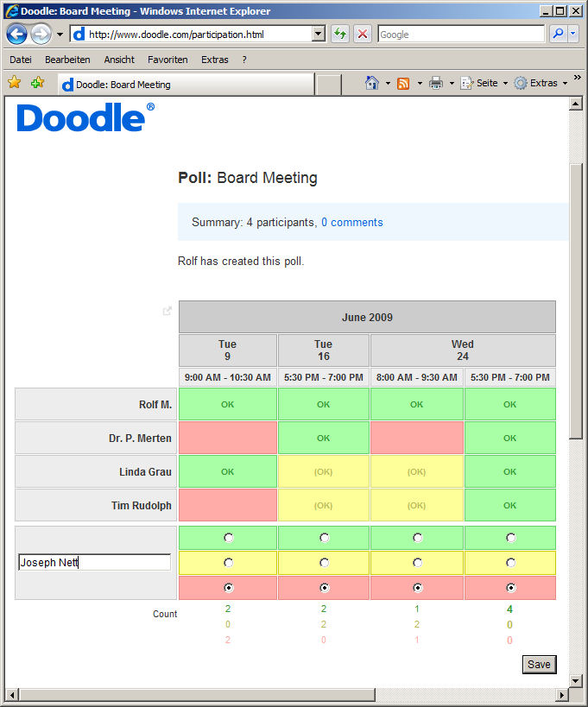Click the Add to Favorites icon
Viewport: 588px width, 707px height.
[37, 83]
